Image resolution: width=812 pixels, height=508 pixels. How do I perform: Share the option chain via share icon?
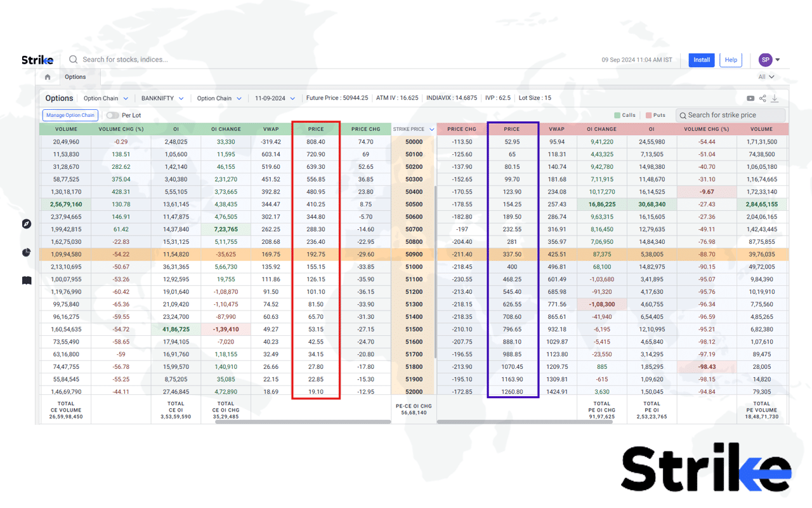click(763, 98)
